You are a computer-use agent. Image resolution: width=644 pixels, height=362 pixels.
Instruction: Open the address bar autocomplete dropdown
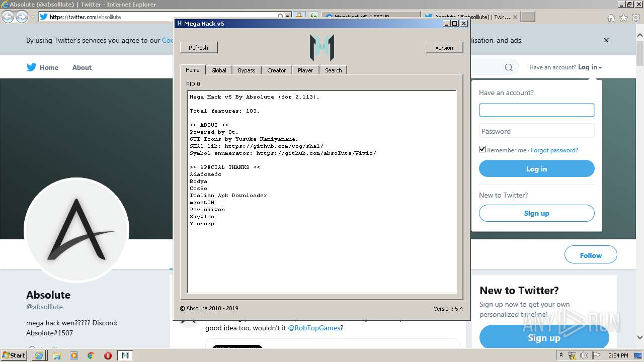(x=288, y=17)
